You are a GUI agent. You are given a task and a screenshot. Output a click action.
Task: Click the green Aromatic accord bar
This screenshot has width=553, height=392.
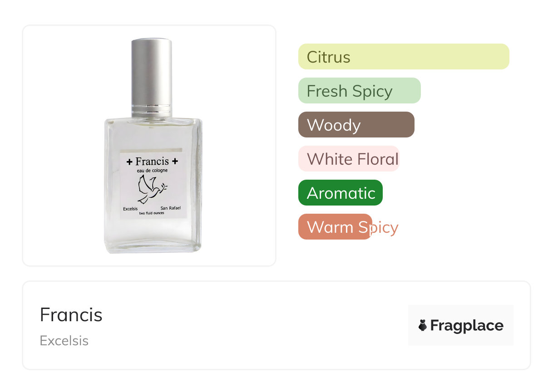pos(341,193)
